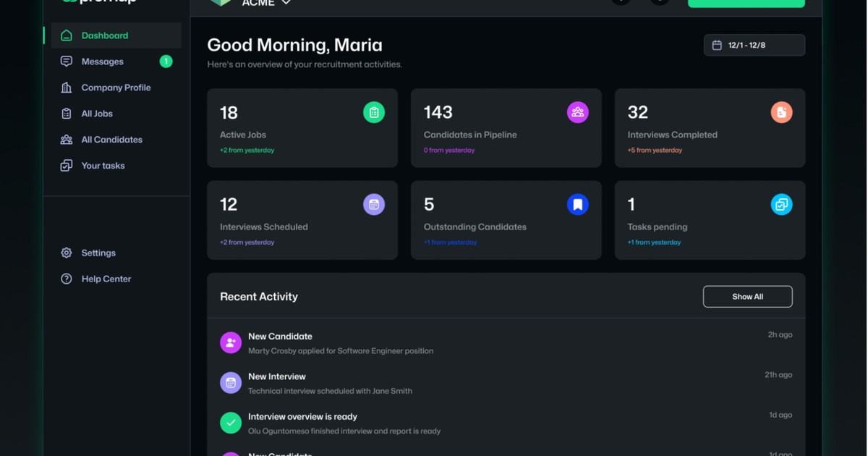Open the Tasks pending card

coord(710,220)
